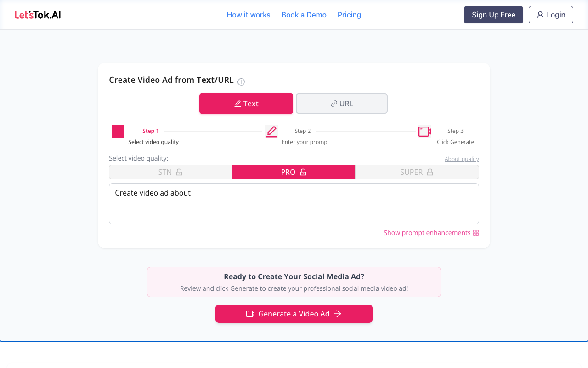Select the SUPER video quality
This screenshot has width=588, height=368.
click(x=412, y=172)
